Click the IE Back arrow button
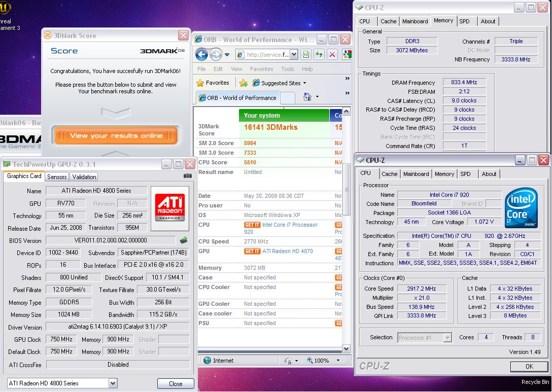Image resolution: width=552 pixels, height=392 pixels. (202, 55)
